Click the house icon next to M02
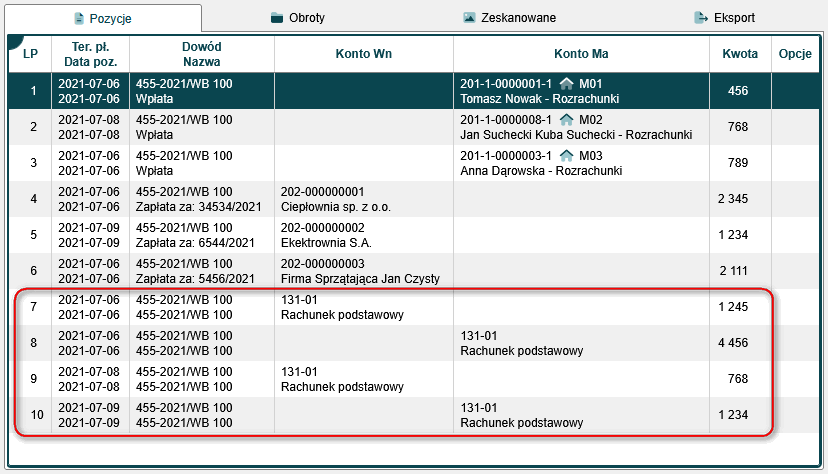Image resolution: width=828 pixels, height=474 pixels. [x=566, y=120]
